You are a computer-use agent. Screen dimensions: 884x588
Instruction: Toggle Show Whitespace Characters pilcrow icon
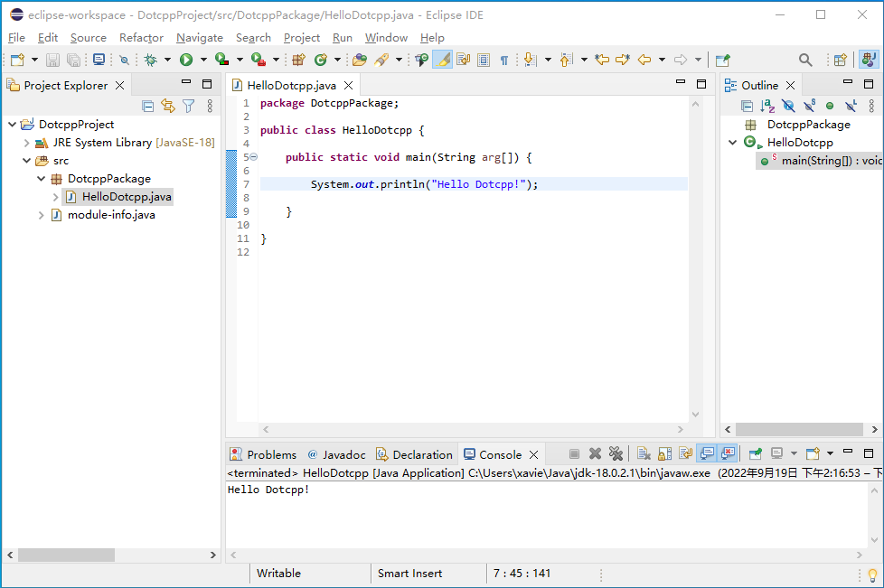pyautogui.click(x=504, y=60)
